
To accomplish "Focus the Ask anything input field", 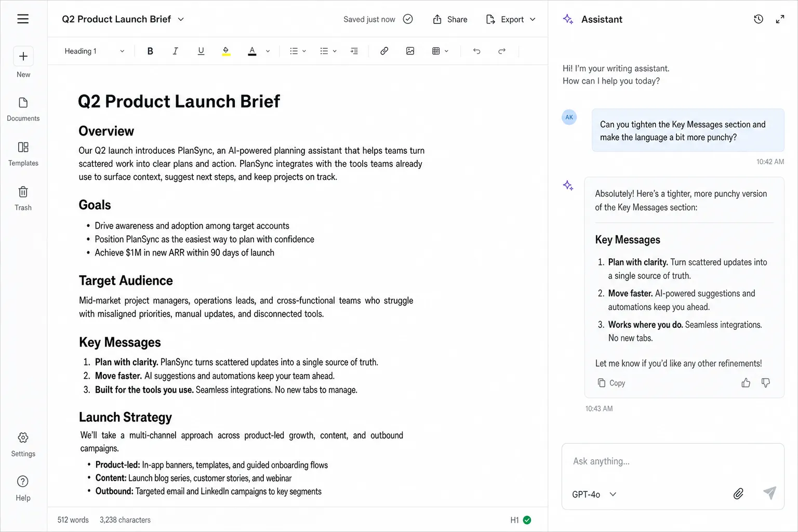I will coord(673,461).
